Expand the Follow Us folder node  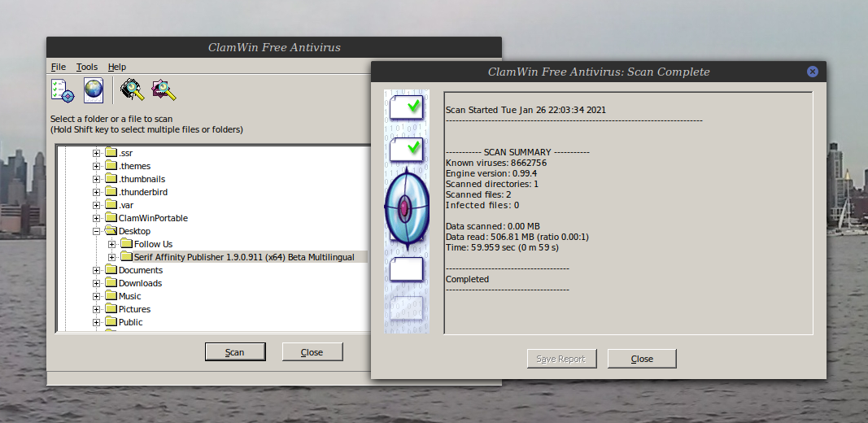[111, 244]
